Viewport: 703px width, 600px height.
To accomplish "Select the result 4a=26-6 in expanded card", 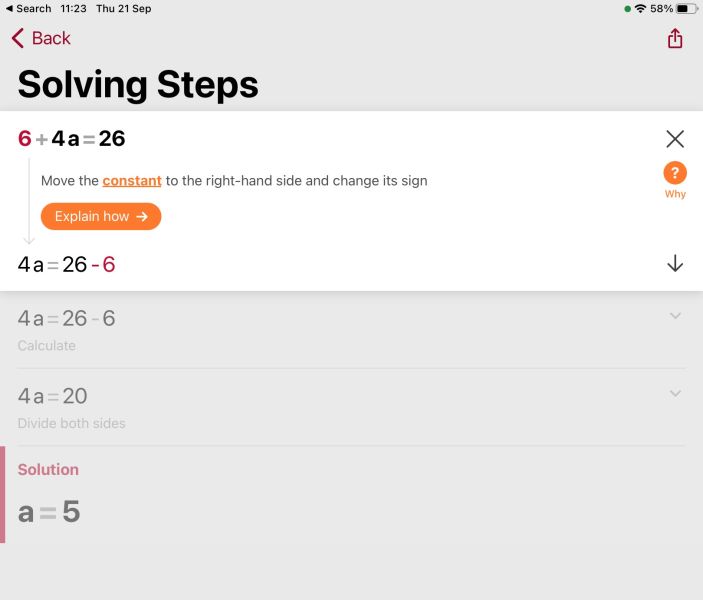I will click(66, 264).
